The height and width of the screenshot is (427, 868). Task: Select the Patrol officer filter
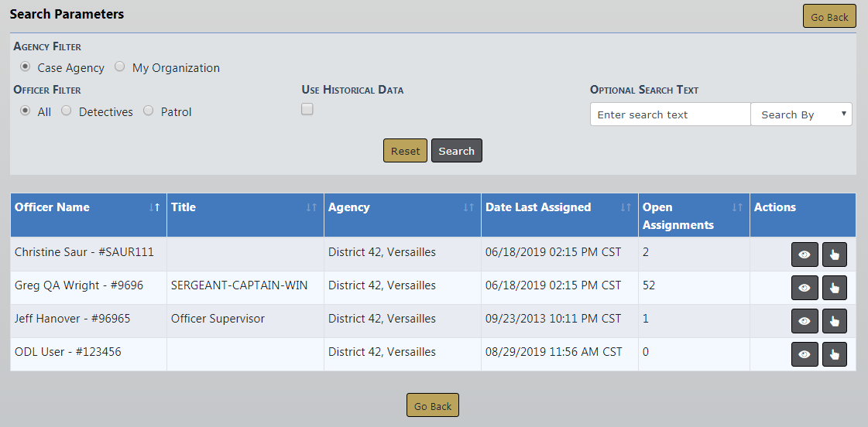tap(149, 111)
